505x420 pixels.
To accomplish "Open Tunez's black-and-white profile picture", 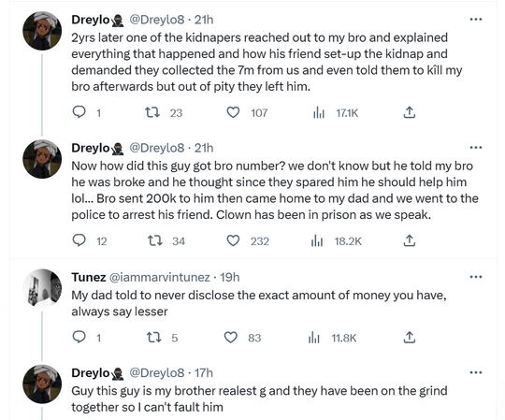I will [x=42, y=288].
